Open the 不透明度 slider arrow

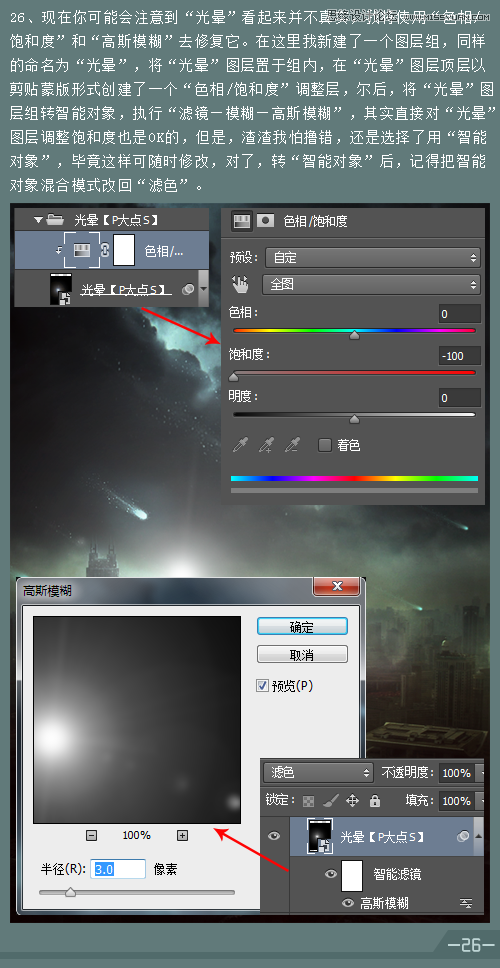coord(479,772)
